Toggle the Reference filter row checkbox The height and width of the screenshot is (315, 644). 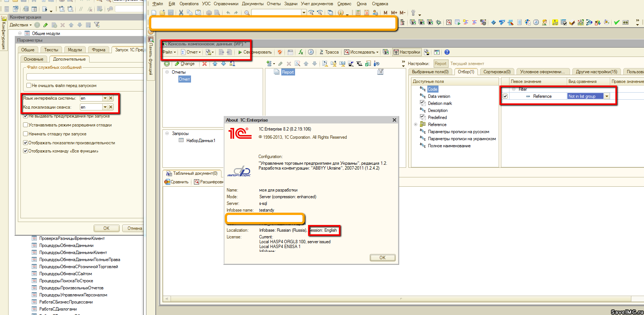[x=505, y=96]
